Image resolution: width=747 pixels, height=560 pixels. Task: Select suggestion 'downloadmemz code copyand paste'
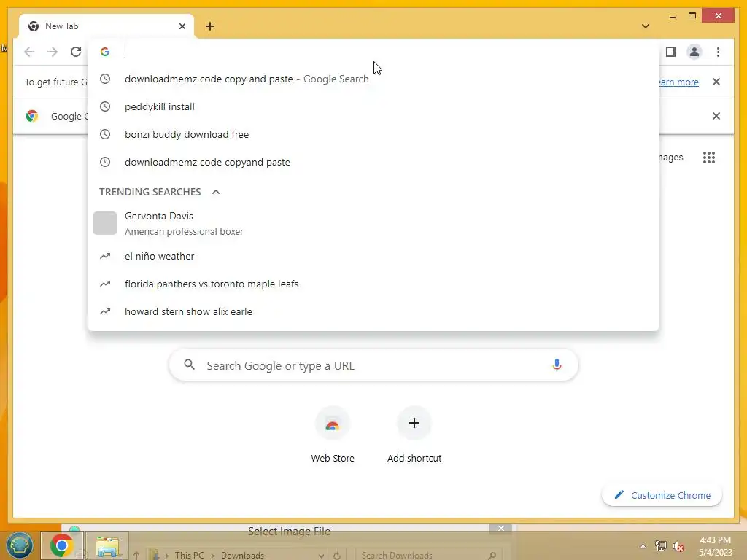pyautogui.click(x=373, y=162)
